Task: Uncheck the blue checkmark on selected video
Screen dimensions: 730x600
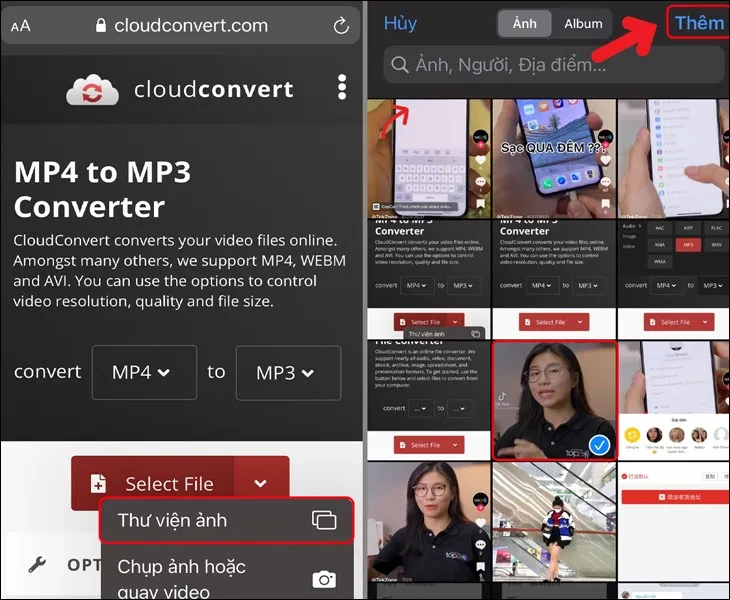Action: pyautogui.click(x=599, y=445)
